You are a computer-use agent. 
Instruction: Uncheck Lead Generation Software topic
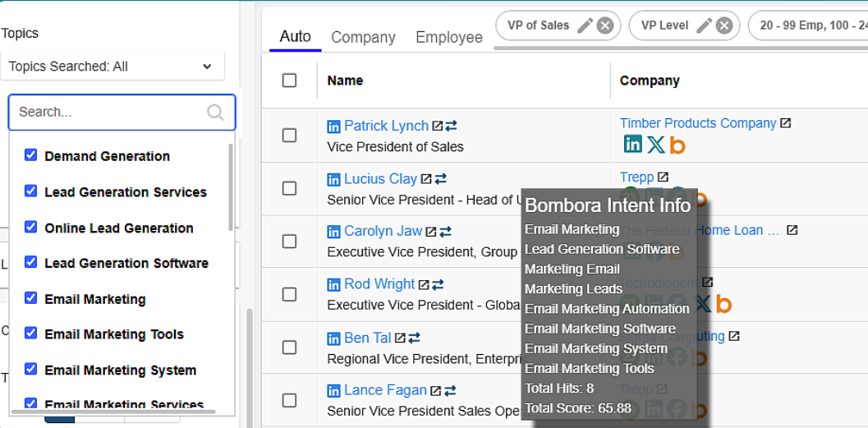click(31, 262)
